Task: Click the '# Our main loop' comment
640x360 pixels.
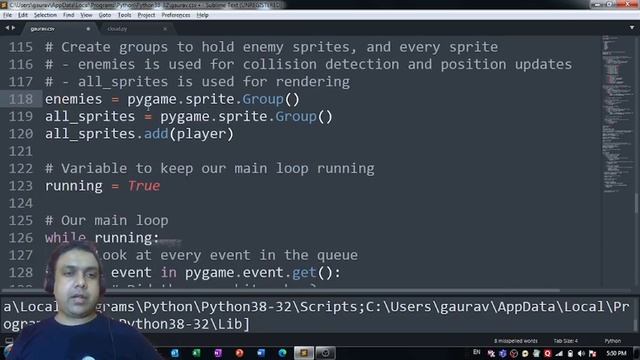Action: [x=107, y=221]
